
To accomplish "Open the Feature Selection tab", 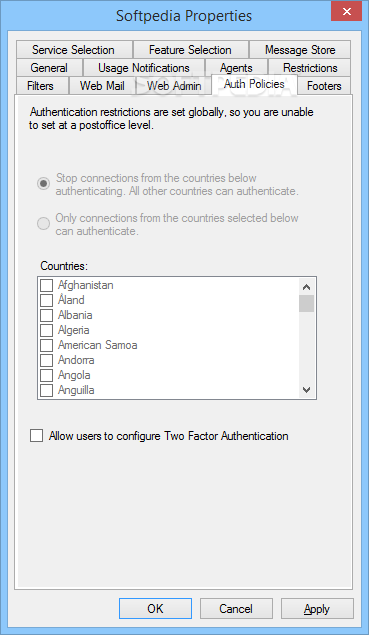I will pos(190,50).
